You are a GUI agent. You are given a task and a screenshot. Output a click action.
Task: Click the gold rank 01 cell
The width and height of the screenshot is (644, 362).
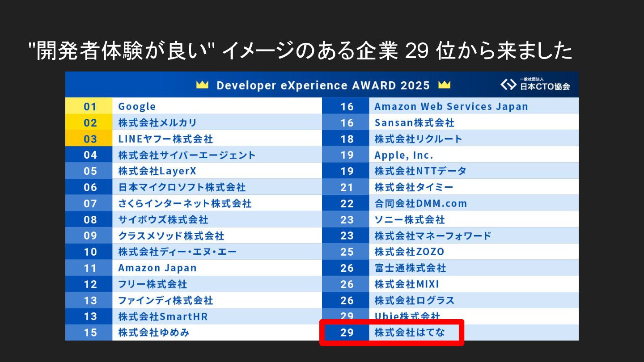pyautogui.click(x=89, y=106)
